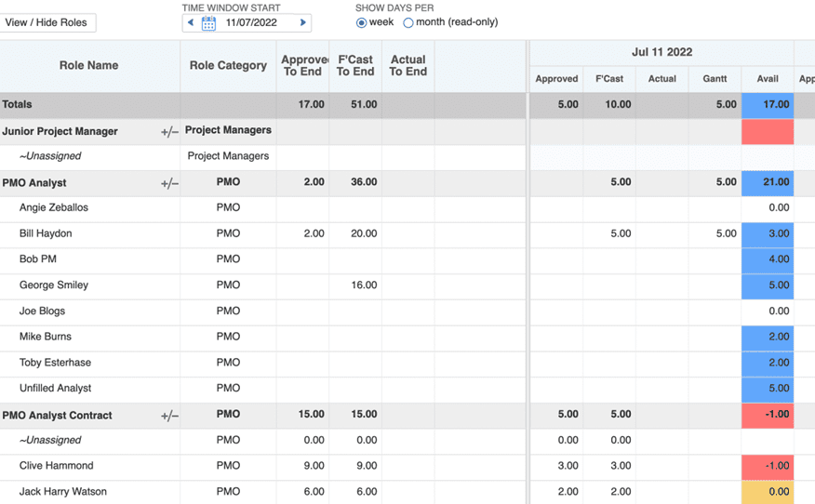This screenshot has height=504, width=815.
Task: Click the weekly Approved column header
Action: (x=556, y=79)
